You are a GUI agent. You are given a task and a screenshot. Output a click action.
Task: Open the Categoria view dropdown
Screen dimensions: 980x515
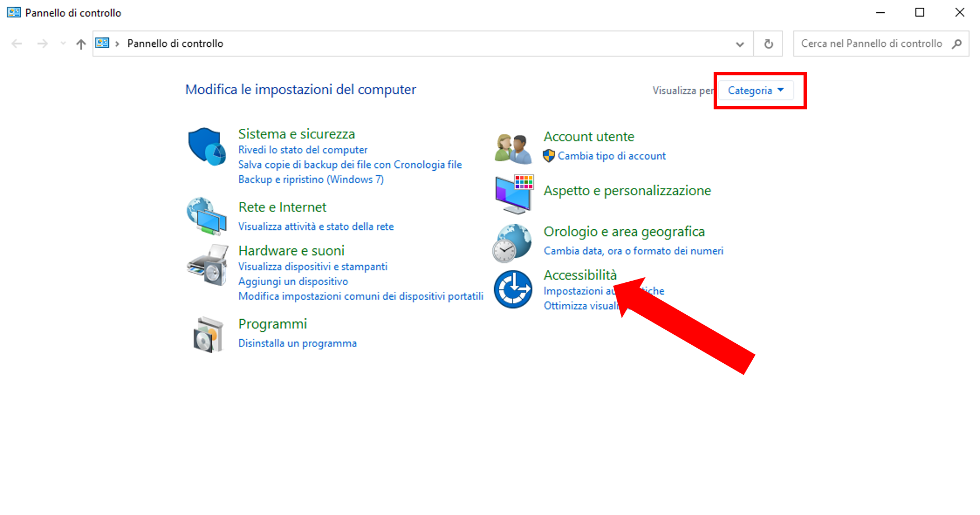(756, 90)
